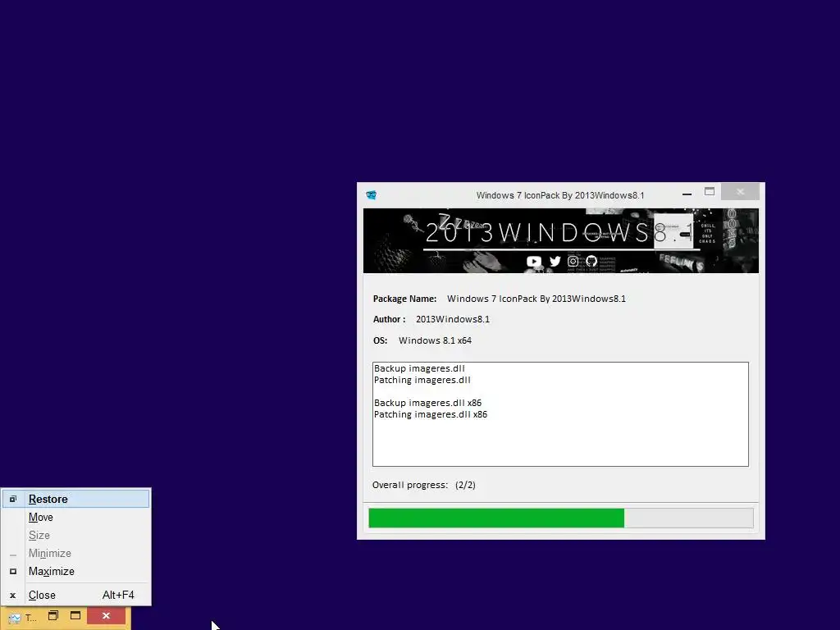
Task: Click the 2013WINDOWS8.1 banner image
Action: pyautogui.click(x=561, y=241)
